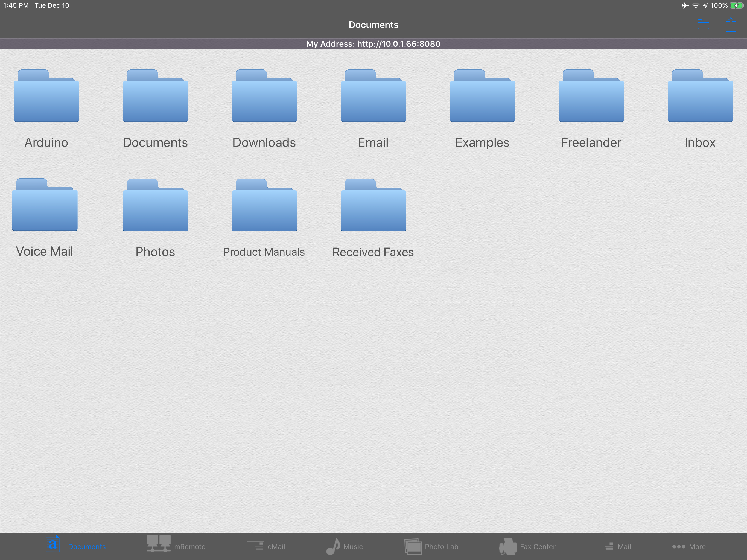Switch to the Music tab
This screenshot has width=747, height=560.
click(345, 546)
